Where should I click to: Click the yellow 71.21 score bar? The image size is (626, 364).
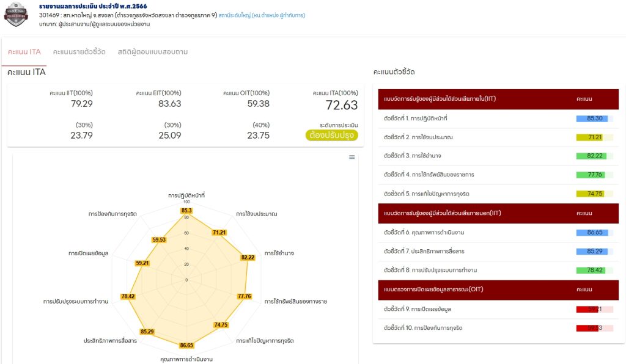(591, 137)
